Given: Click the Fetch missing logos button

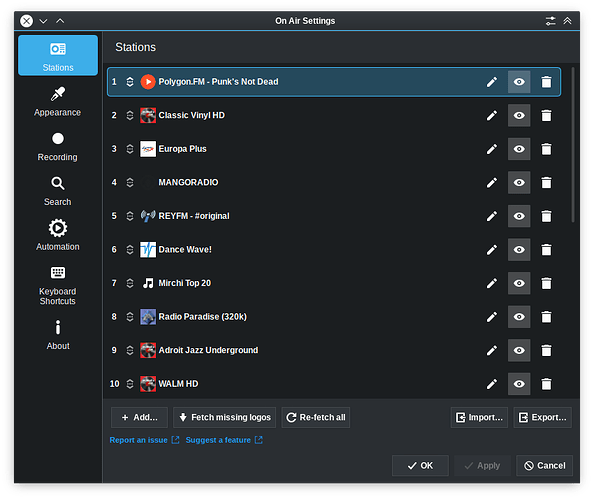Looking at the screenshot, I should pos(225,417).
